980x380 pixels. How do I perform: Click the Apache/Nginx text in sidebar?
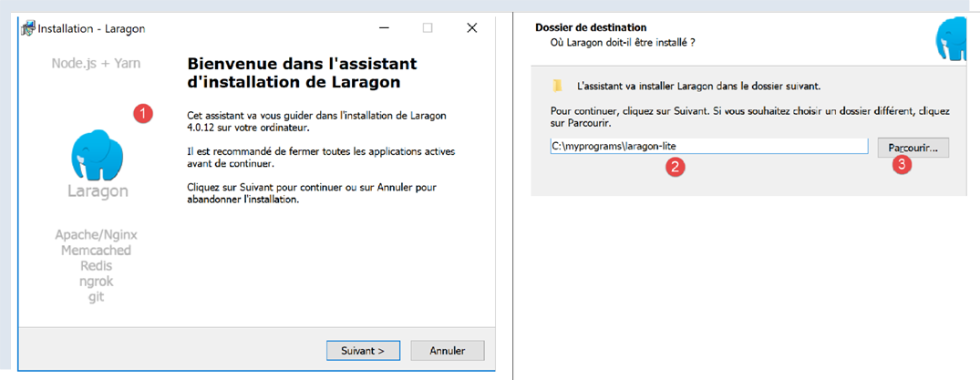[96, 235]
